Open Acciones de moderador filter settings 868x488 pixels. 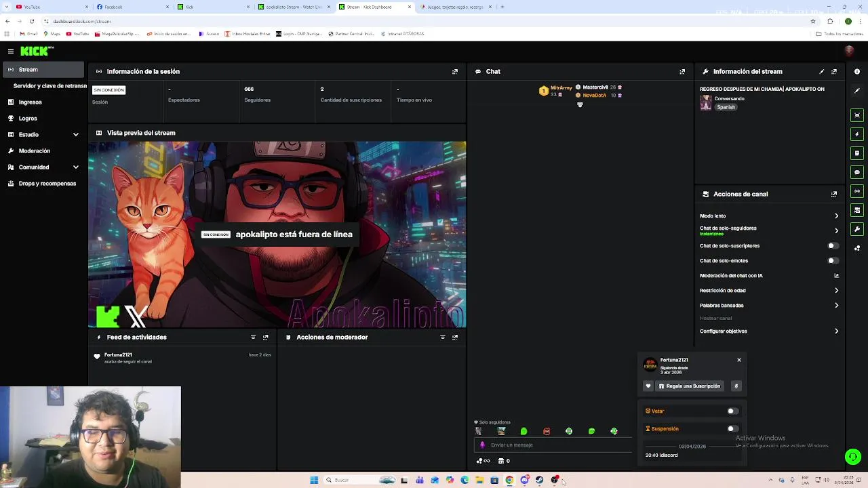442,337
